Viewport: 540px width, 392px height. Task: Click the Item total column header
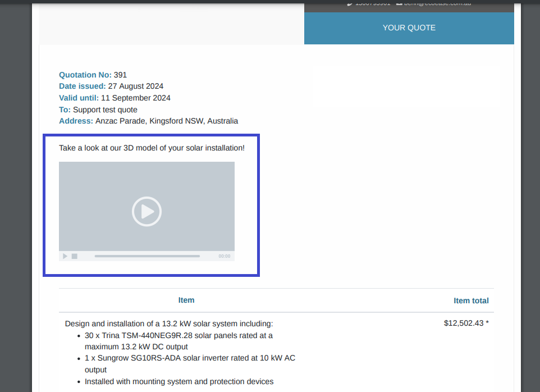(x=471, y=300)
